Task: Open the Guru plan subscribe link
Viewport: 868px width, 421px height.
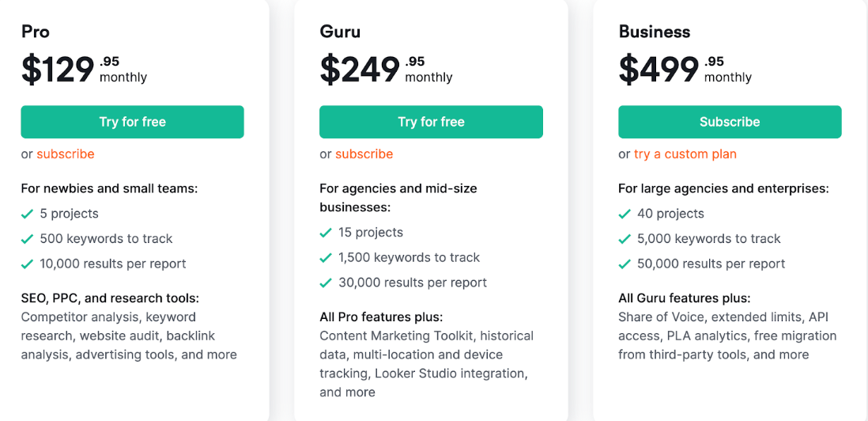Action: (x=364, y=154)
